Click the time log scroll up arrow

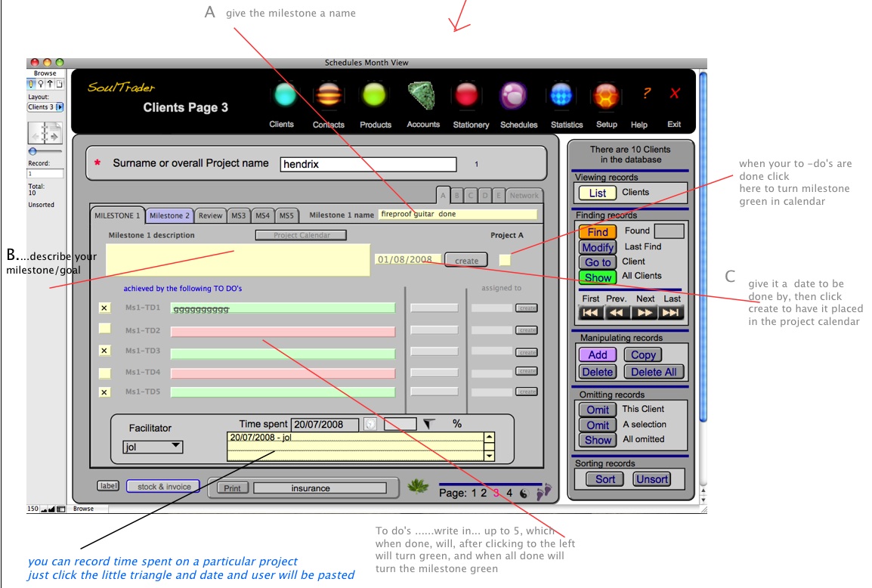pos(490,438)
